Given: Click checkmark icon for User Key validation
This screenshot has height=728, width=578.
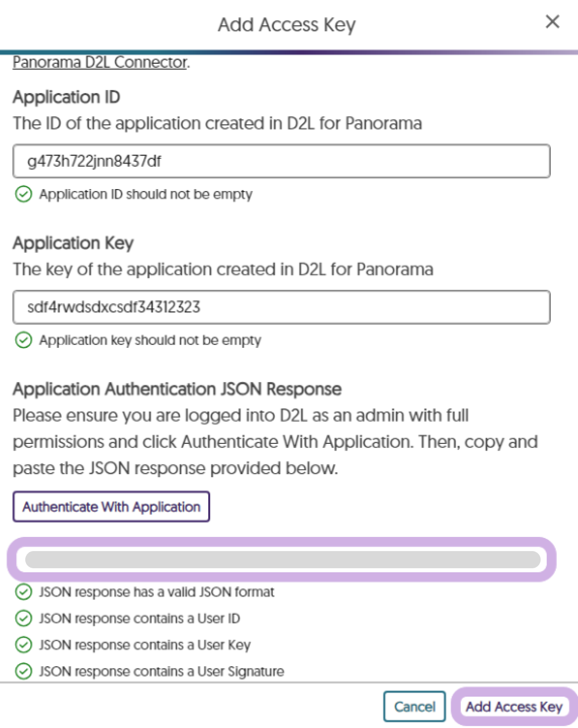Looking at the screenshot, I should click(x=23, y=645).
